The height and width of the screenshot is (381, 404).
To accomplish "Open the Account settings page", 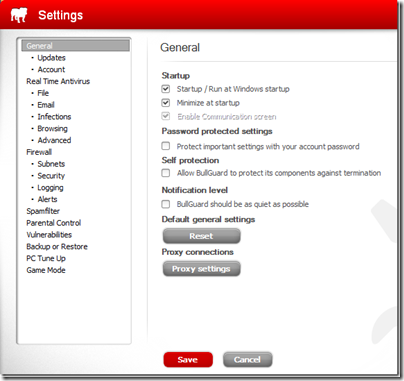I will point(51,69).
